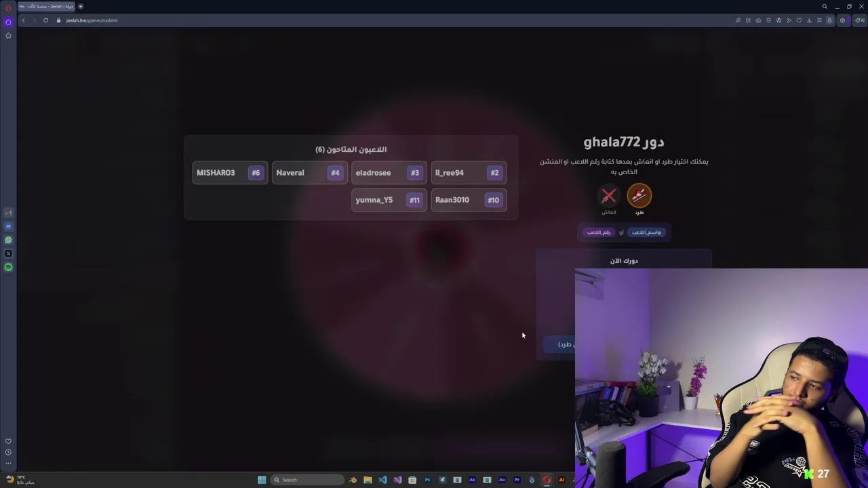Screen dimensions: 868x488
Task: Pick player eladrosee number 3
Action: point(389,173)
